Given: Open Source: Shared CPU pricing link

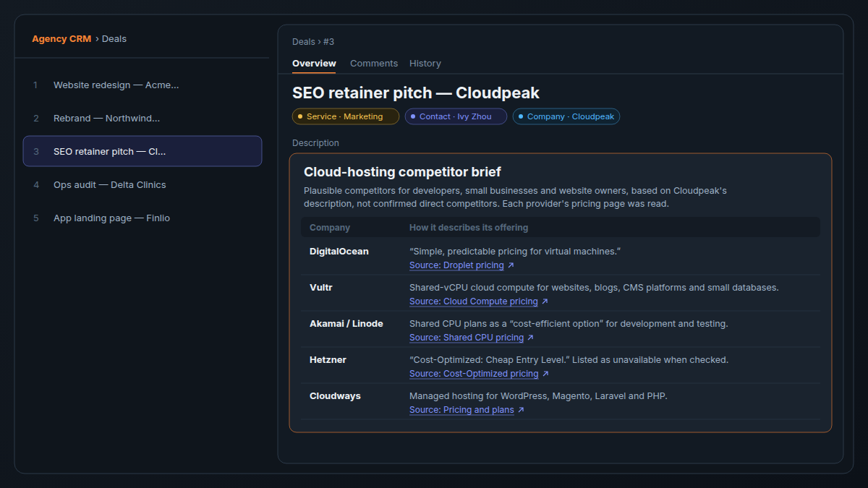Looking at the screenshot, I should click(467, 338).
